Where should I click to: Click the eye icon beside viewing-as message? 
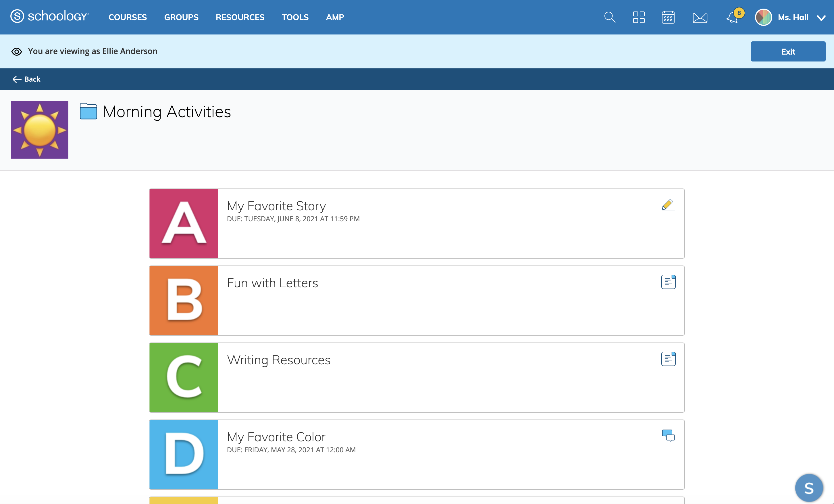pyautogui.click(x=17, y=51)
